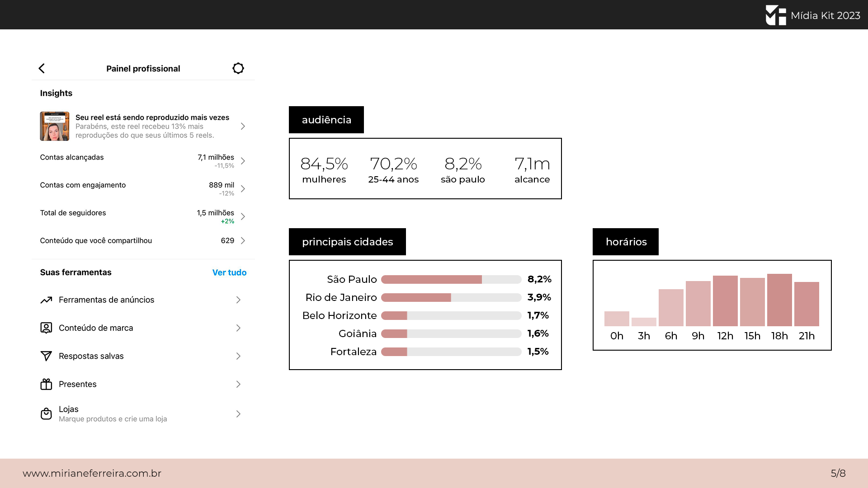Click the 7,1 milhões value
868x488 pixels.
pos(216,157)
